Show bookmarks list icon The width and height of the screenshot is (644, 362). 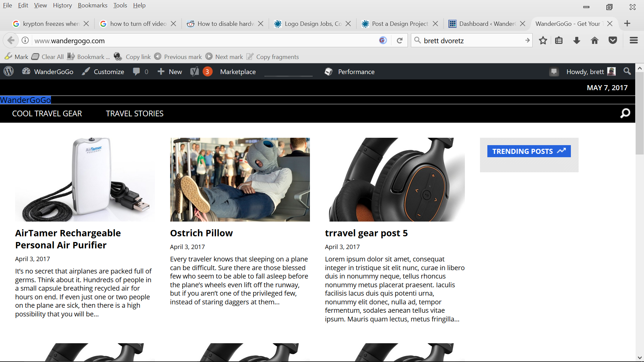tap(558, 41)
